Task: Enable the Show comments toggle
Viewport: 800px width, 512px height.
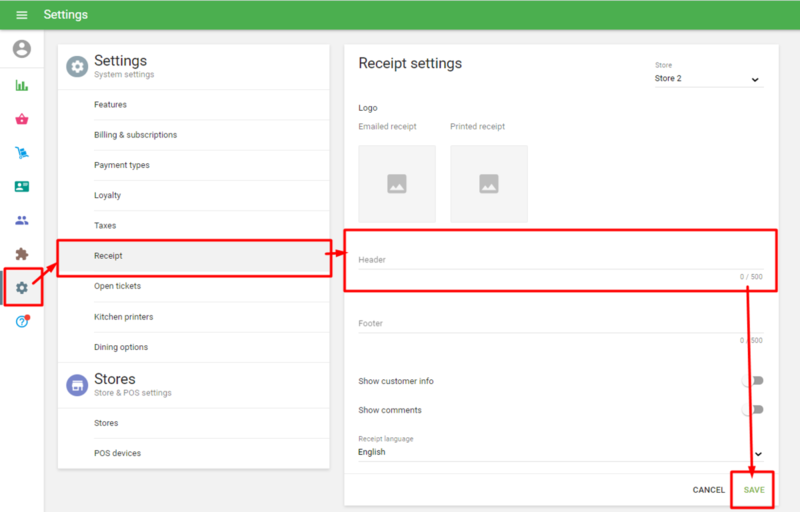Action: click(x=753, y=410)
